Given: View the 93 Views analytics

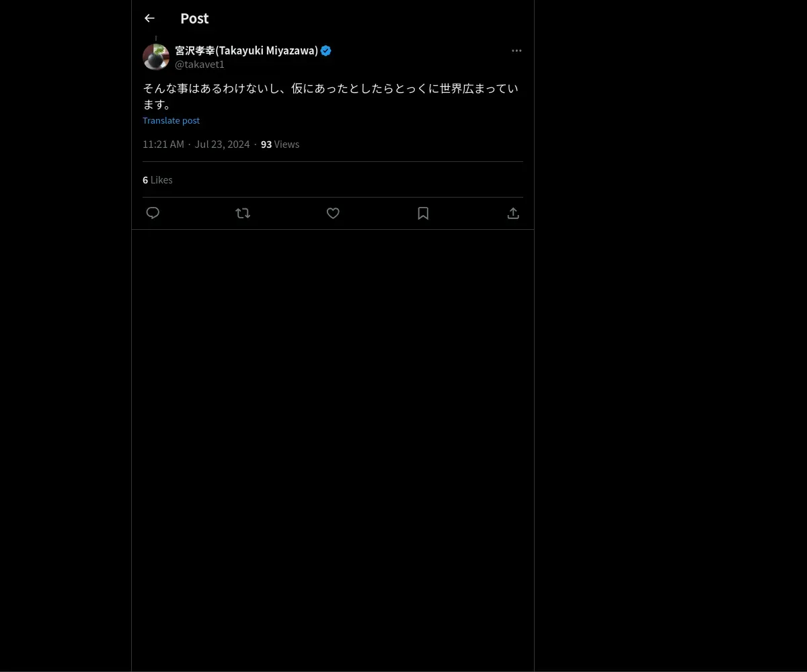Looking at the screenshot, I should point(280,144).
